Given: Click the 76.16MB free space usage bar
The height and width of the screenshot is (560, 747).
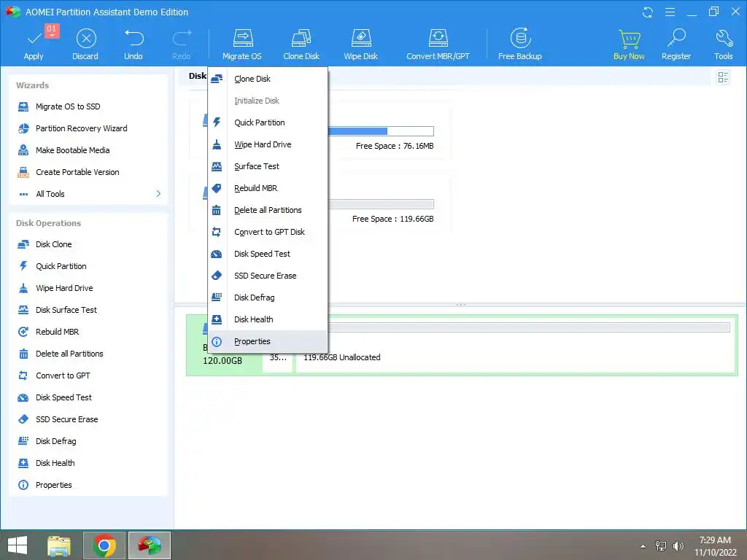Looking at the screenshot, I should 381,131.
